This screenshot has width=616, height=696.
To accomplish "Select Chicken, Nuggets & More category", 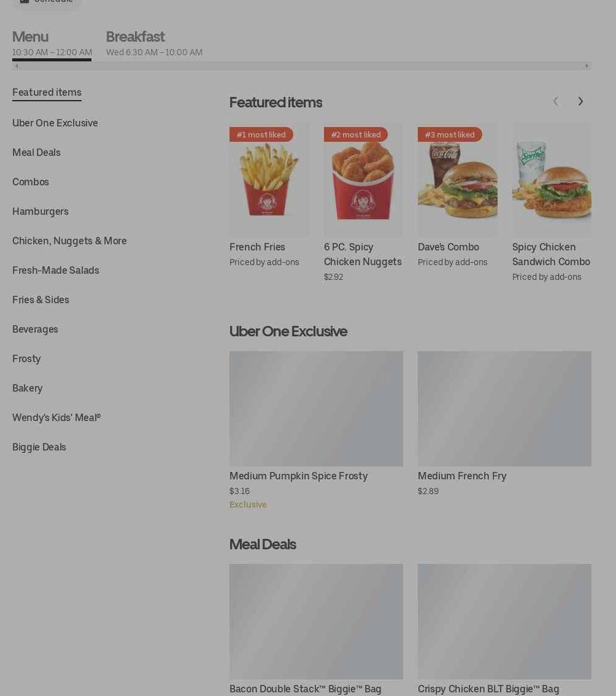I will pyautogui.click(x=70, y=241).
